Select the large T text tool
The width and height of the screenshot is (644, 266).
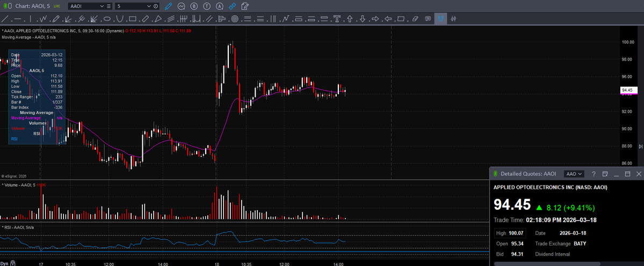coord(337,19)
